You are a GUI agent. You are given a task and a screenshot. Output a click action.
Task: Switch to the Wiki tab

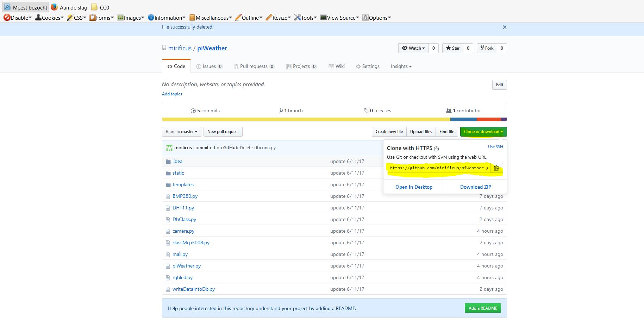coord(337,66)
